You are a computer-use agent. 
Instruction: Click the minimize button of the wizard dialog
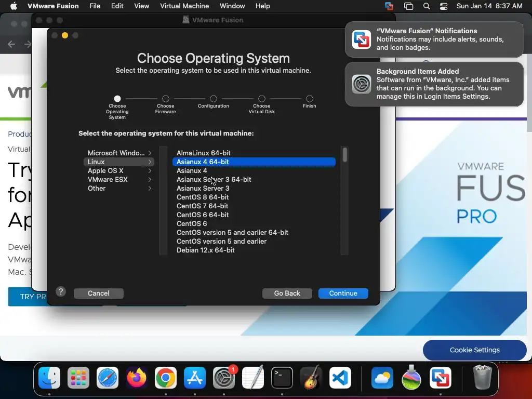65,36
